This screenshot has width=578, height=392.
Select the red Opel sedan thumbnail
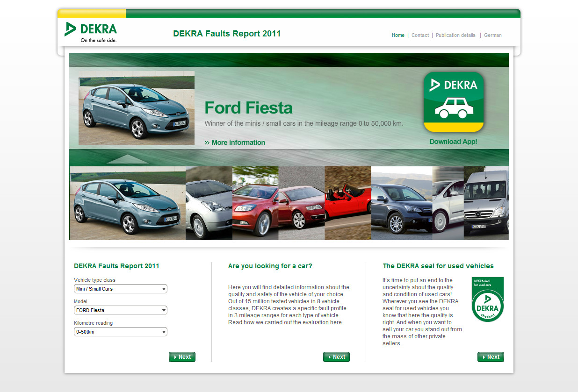point(255,203)
